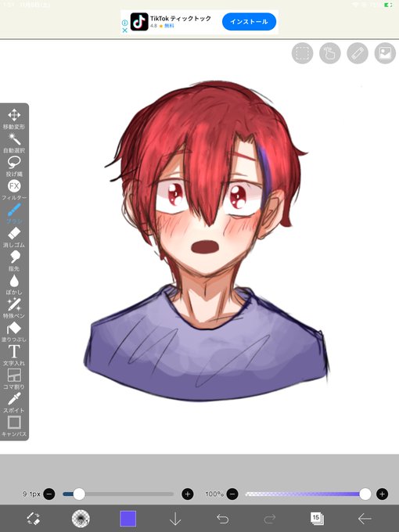Select the Smudge (指先) tool
Image resolution: width=399 pixels, height=532 pixels.
point(14,261)
